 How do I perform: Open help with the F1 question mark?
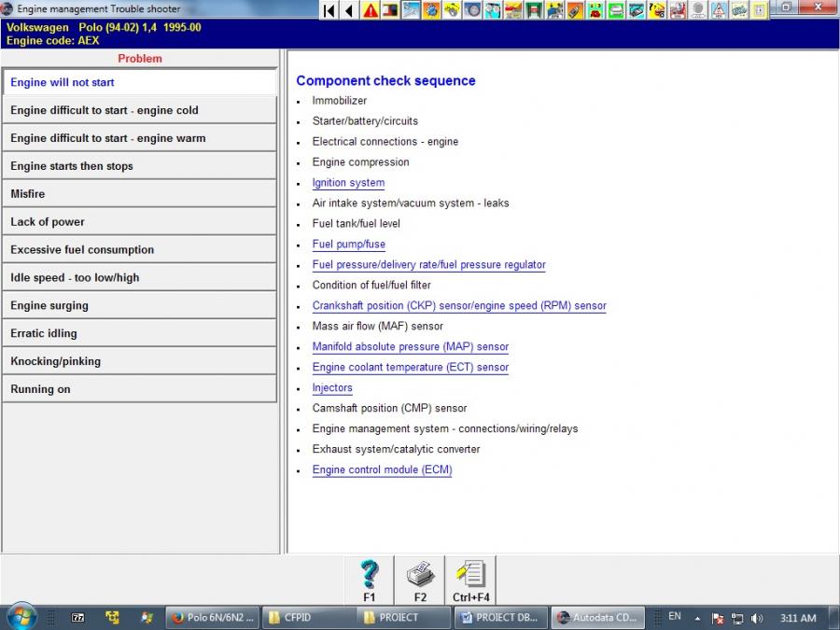pyautogui.click(x=370, y=580)
